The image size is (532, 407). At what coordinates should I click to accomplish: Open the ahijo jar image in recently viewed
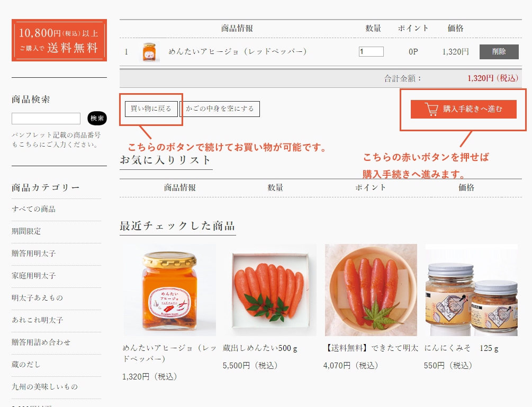tap(169, 290)
